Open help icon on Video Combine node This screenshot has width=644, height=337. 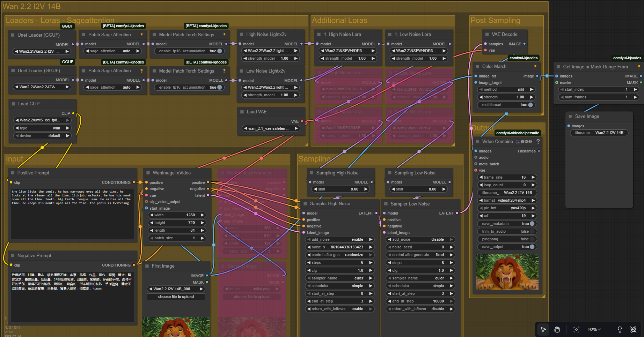[538, 141]
